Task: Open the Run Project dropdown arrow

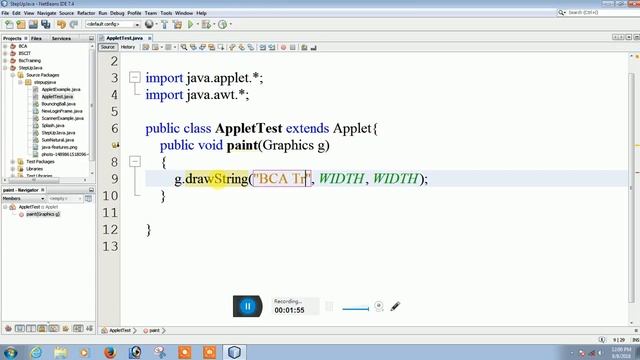Action: [198, 24]
